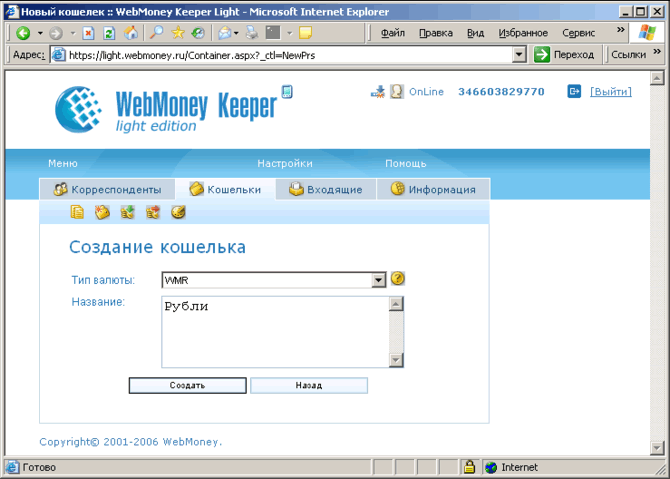Click the create new wallet icon

103,212
